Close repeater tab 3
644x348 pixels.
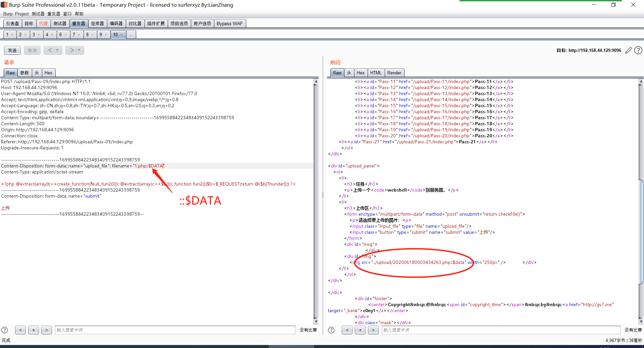39,35
